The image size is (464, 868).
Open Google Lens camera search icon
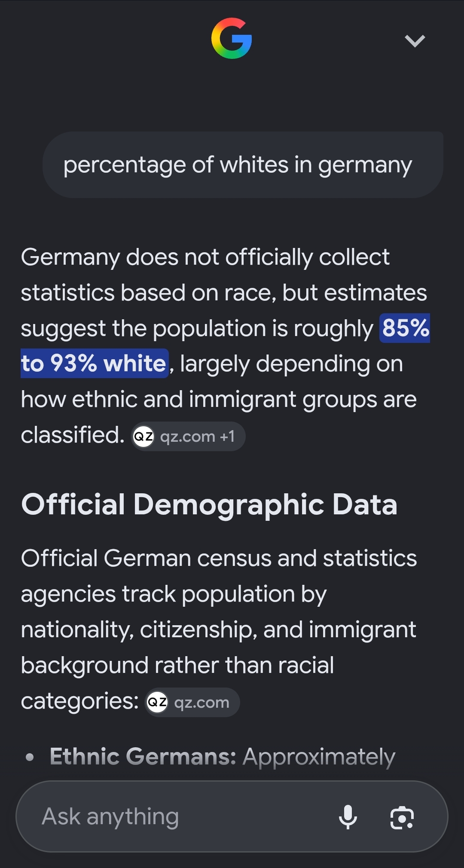(402, 817)
